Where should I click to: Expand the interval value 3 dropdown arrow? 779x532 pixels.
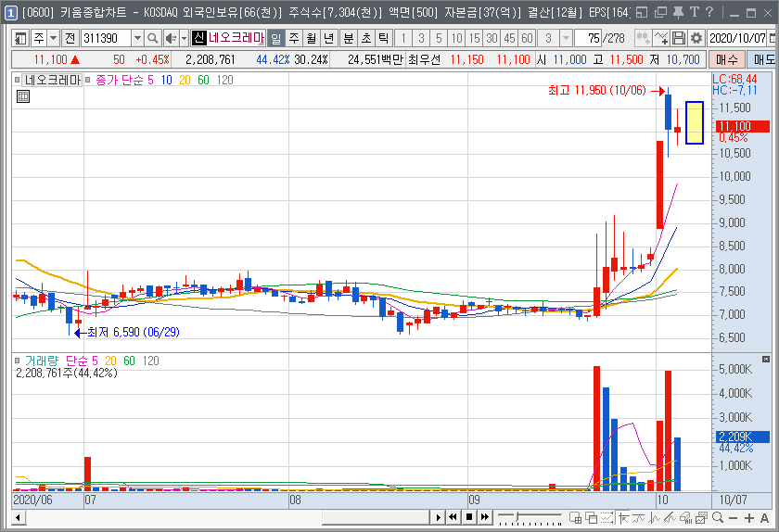566,38
